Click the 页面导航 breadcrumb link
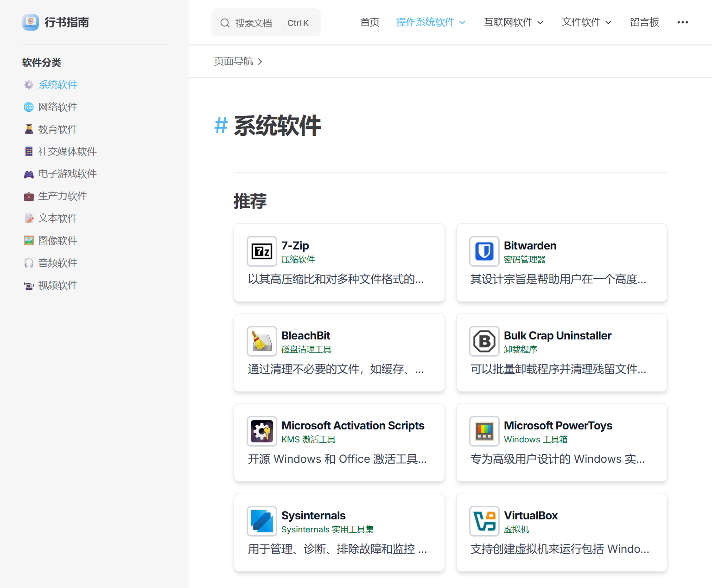The height and width of the screenshot is (588, 712). pyautogui.click(x=234, y=61)
